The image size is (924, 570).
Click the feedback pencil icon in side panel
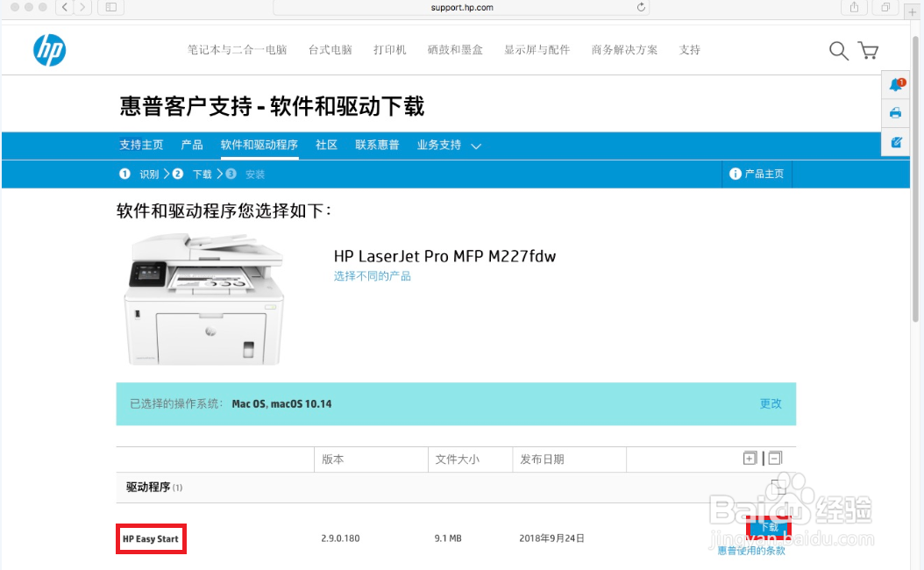(x=896, y=142)
